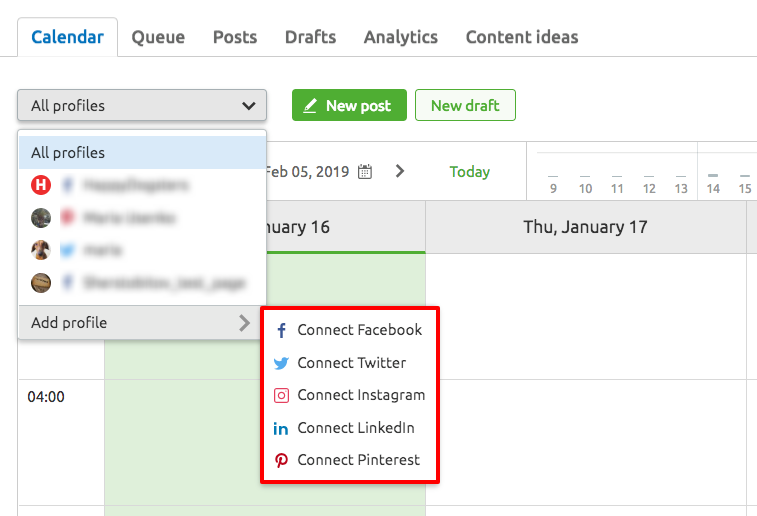Open the calendar date picker icon
Viewport: 757px width, 516px height.
[x=365, y=172]
